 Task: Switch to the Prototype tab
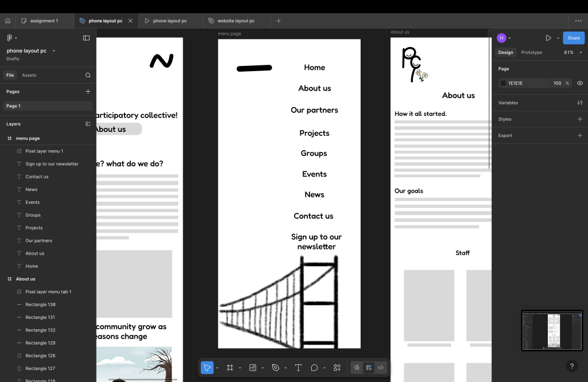[x=531, y=52]
